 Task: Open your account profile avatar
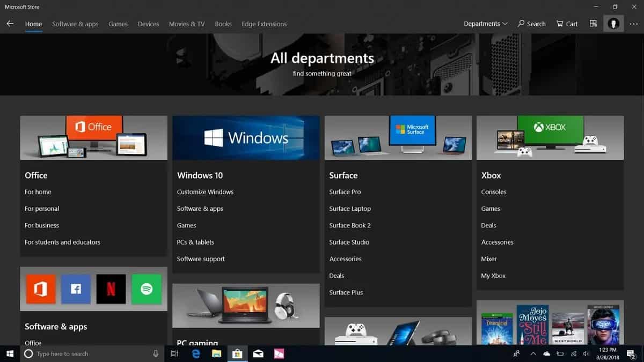click(613, 23)
